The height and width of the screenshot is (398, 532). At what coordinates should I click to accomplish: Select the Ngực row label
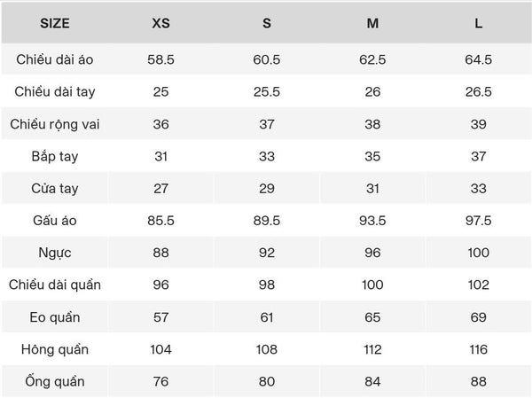pyautogui.click(x=54, y=253)
